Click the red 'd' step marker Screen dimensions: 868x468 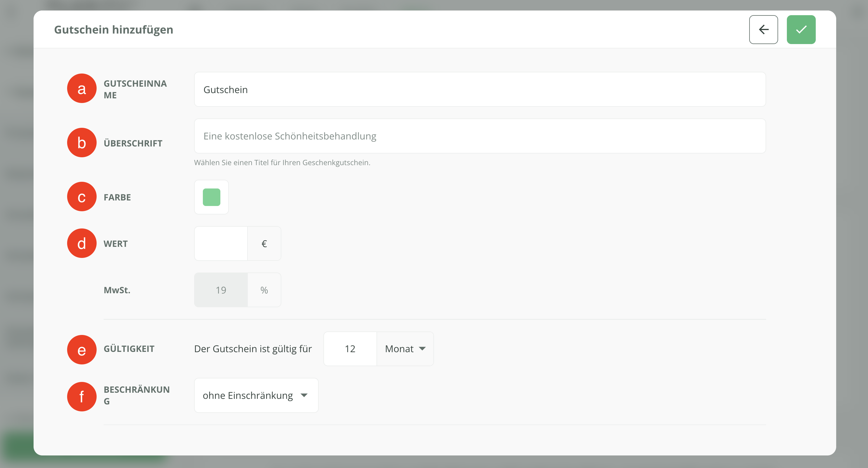click(81, 243)
